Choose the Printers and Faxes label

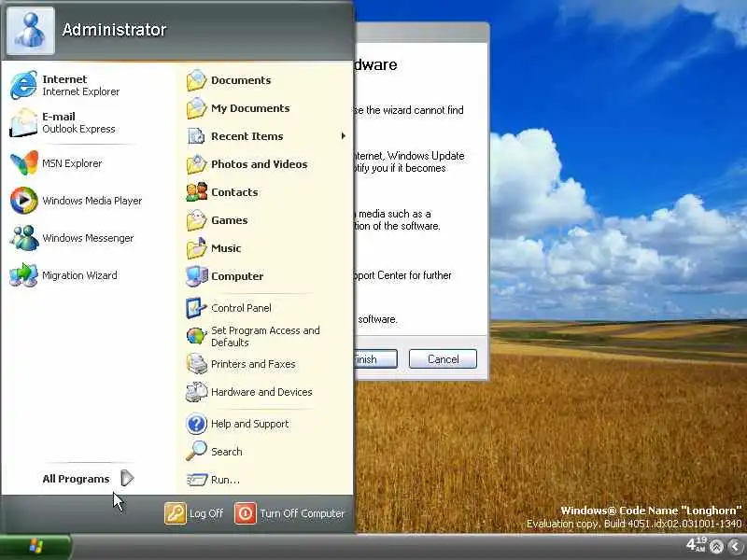tap(253, 364)
